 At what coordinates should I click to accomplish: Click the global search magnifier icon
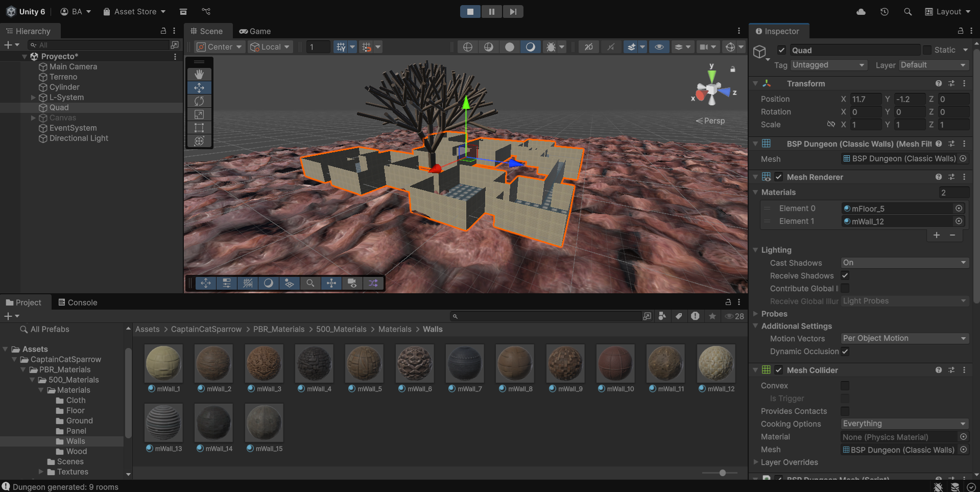click(907, 12)
